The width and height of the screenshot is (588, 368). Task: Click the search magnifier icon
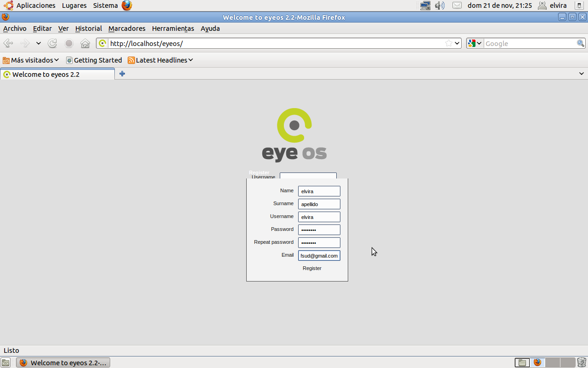(x=581, y=43)
